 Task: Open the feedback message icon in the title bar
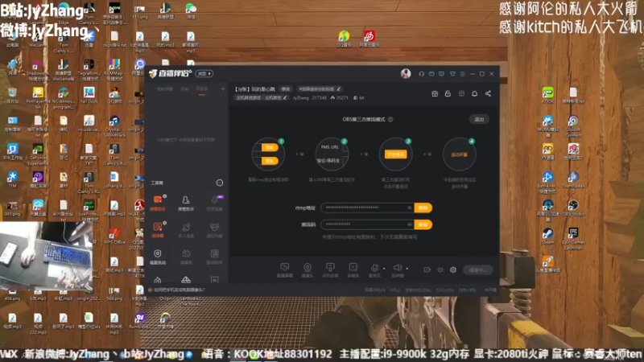pos(441,74)
